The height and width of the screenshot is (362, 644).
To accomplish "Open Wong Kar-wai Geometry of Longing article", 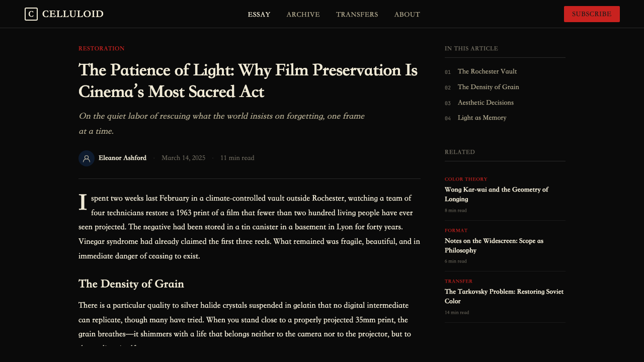I will point(497,194).
